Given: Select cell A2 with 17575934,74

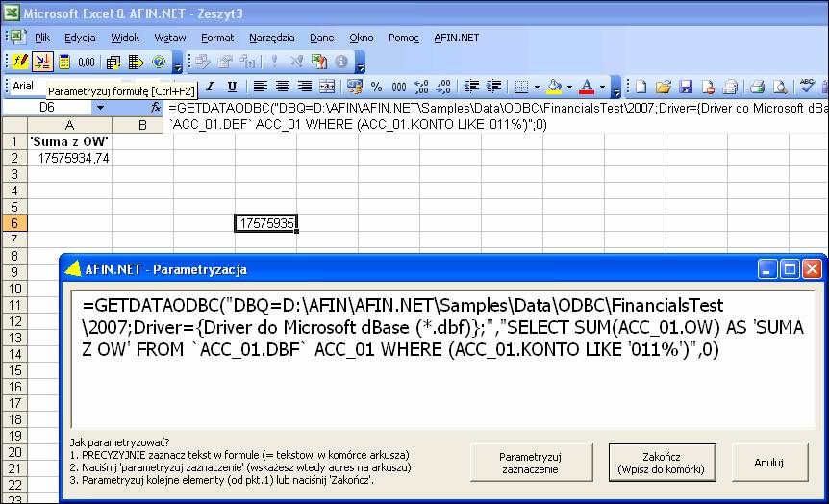Looking at the screenshot, I should click(x=70, y=158).
